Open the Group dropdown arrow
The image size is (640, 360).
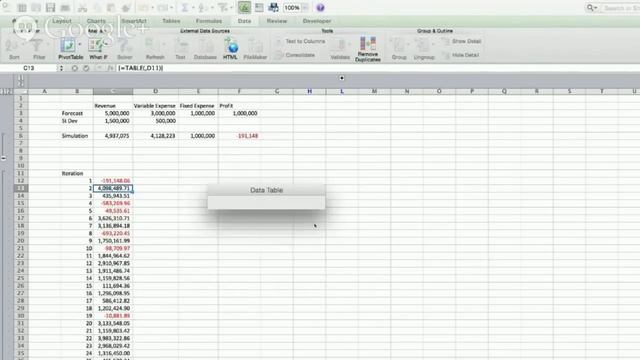pyautogui.click(x=408, y=44)
